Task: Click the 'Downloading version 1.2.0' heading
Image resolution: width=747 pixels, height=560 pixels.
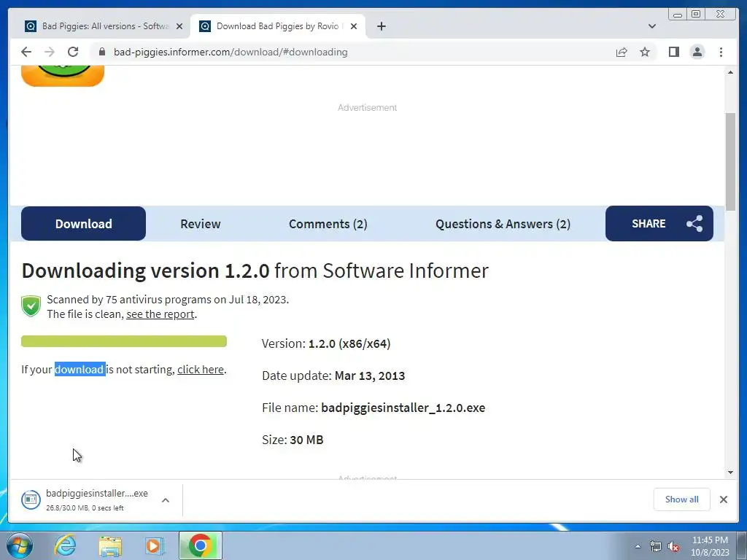Action: coord(145,271)
